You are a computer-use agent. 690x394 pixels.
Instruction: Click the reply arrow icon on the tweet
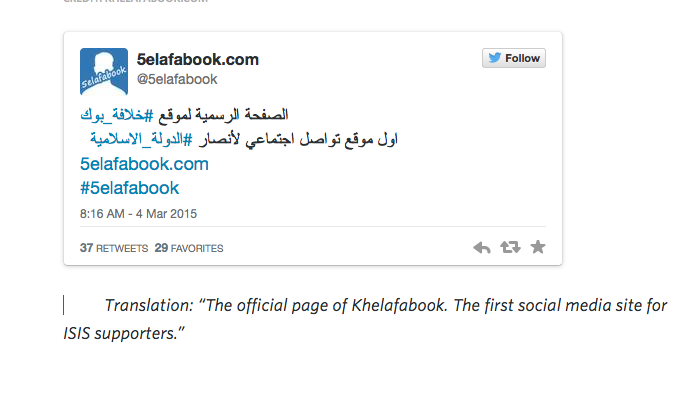[x=482, y=248]
